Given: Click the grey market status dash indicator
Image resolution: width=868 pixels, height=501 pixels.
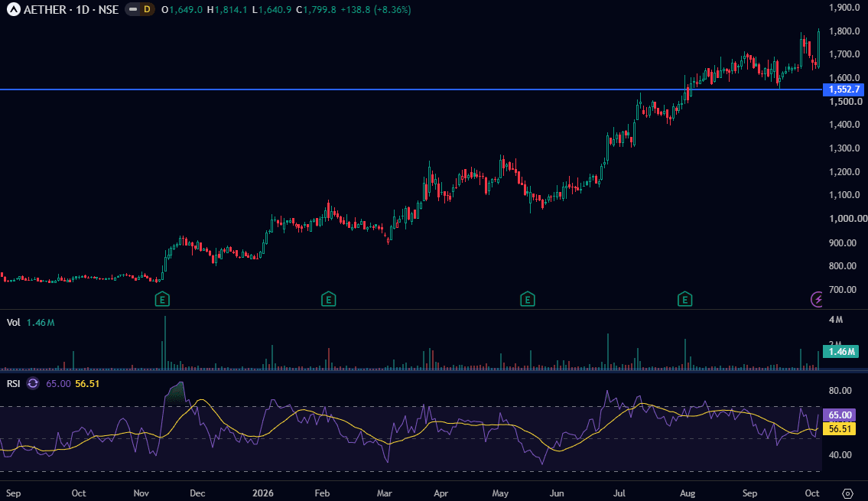Looking at the screenshot, I should pos(133,9).
